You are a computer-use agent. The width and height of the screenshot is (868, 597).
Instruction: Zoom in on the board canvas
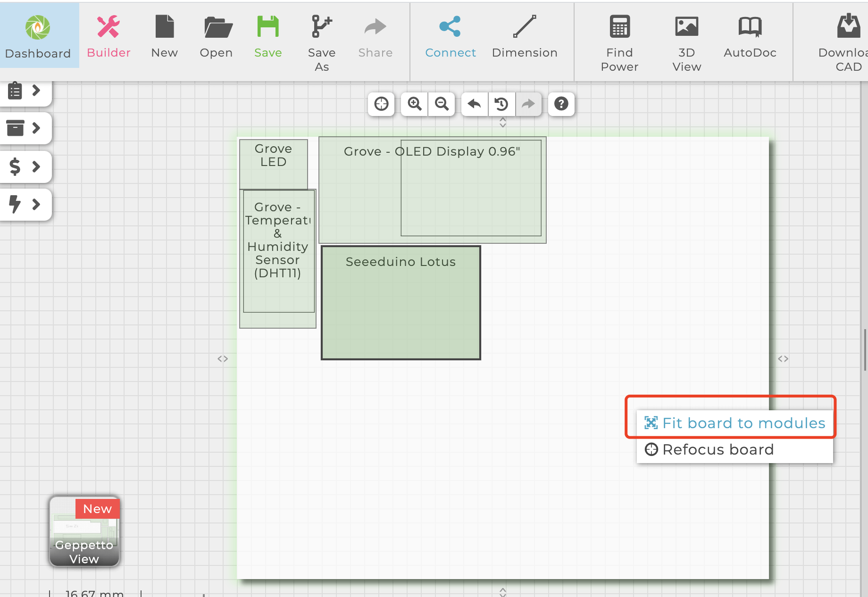(415, 104)
